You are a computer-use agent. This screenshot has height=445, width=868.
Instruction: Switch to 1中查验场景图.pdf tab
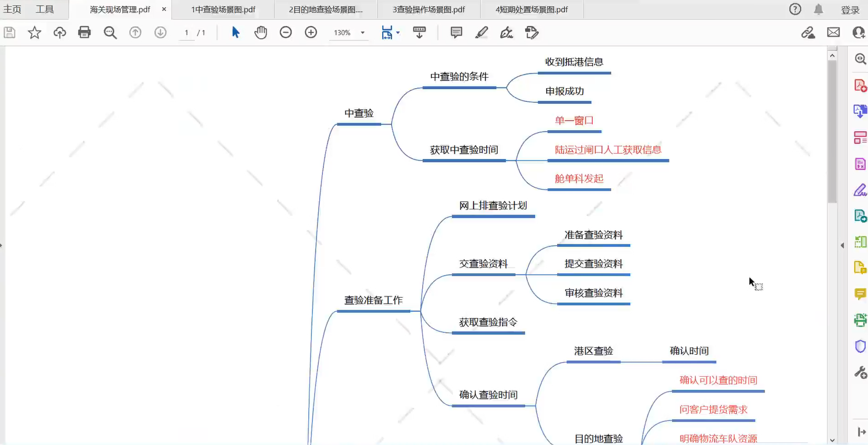pos(223,9)
